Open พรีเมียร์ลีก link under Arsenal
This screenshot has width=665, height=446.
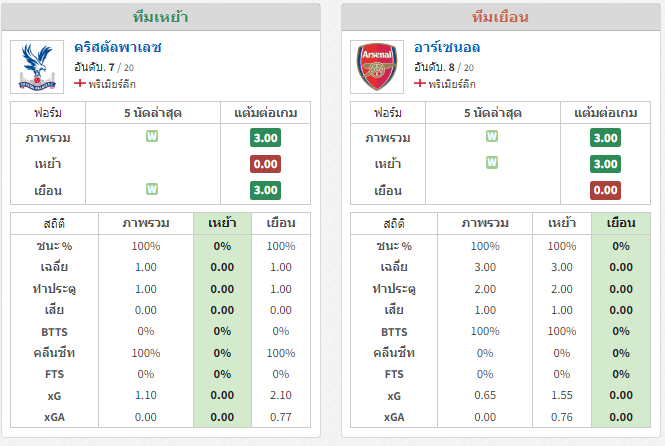[x=452, y=84]
